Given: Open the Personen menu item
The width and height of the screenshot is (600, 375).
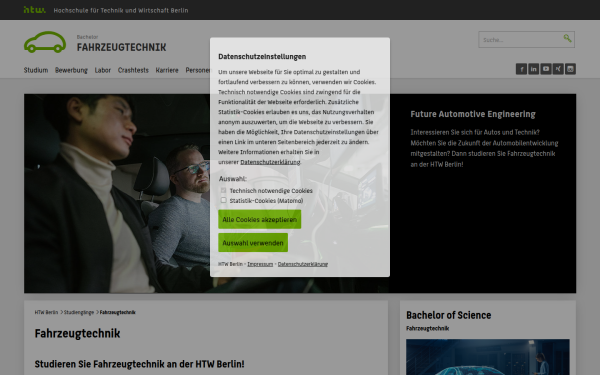Looking at the screenshot, I should coord(198,70).
